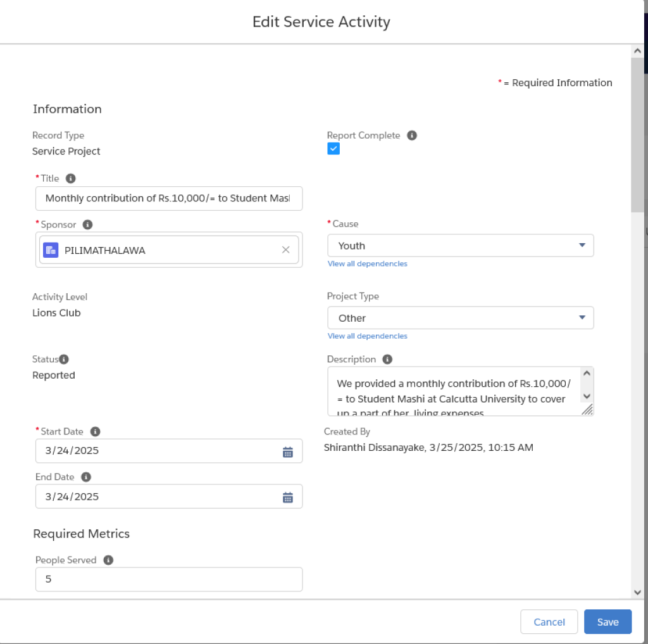View all dependencies under Project Type
The image size is (648, 644).
[x=367, y=336]
